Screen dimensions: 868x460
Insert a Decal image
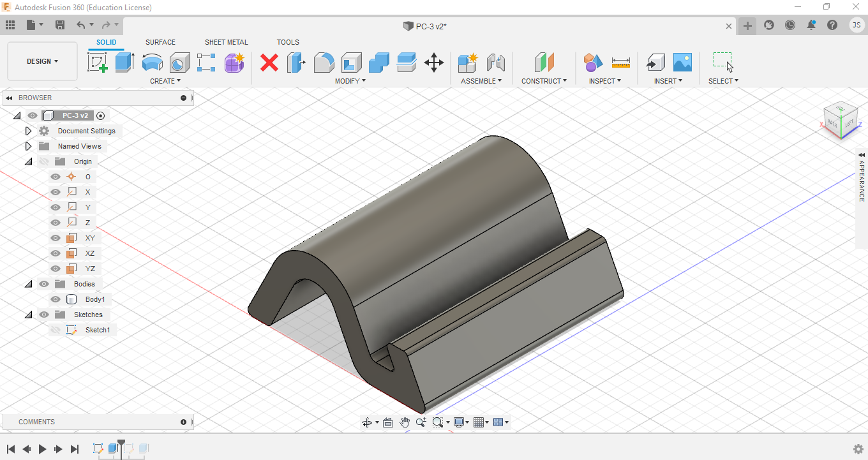point(682,63)
